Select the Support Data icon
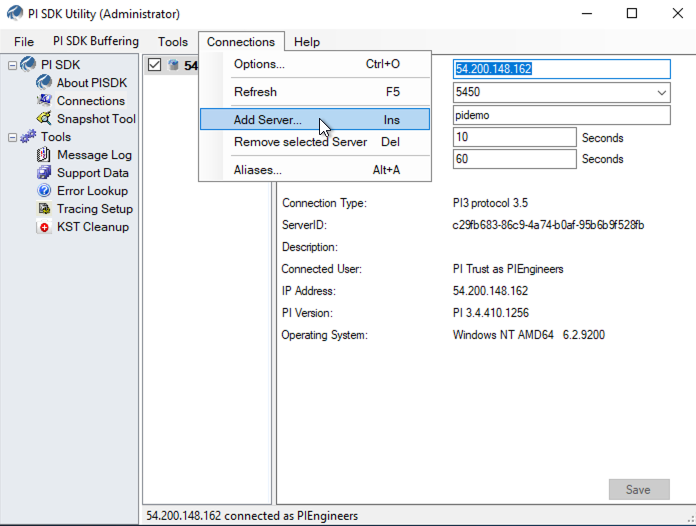This screenshot has height=526, width=696. point(44,173)
